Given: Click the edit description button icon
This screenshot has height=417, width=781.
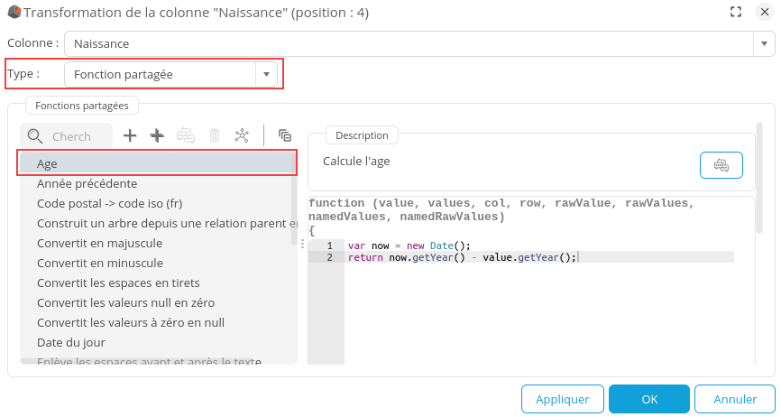Looking at the screenshot, I should point(720,165).
